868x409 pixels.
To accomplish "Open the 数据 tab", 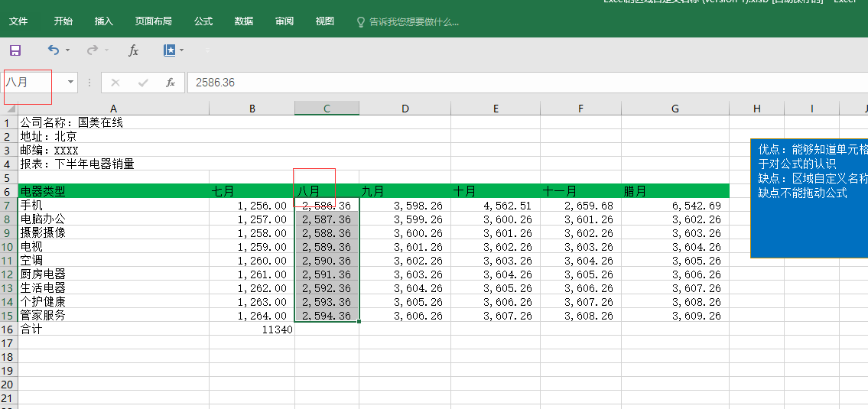I will click(x=243, y=21).
